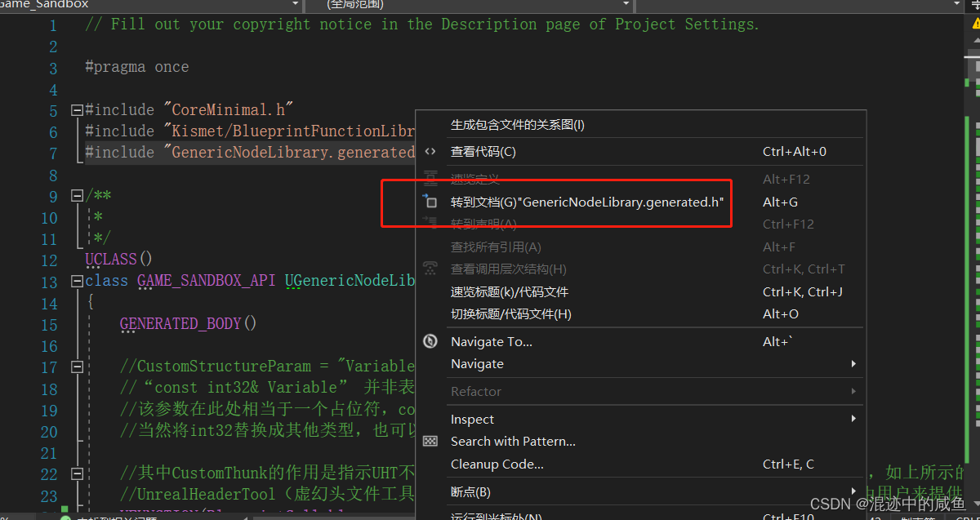Open the 断点(B) menu entry

click(x=641, y=492)
